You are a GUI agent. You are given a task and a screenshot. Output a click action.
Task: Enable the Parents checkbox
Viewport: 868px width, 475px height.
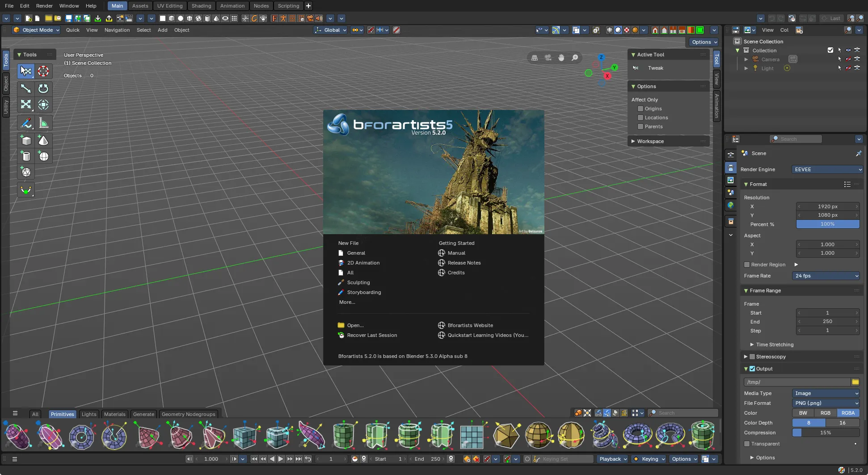(640, 126)
